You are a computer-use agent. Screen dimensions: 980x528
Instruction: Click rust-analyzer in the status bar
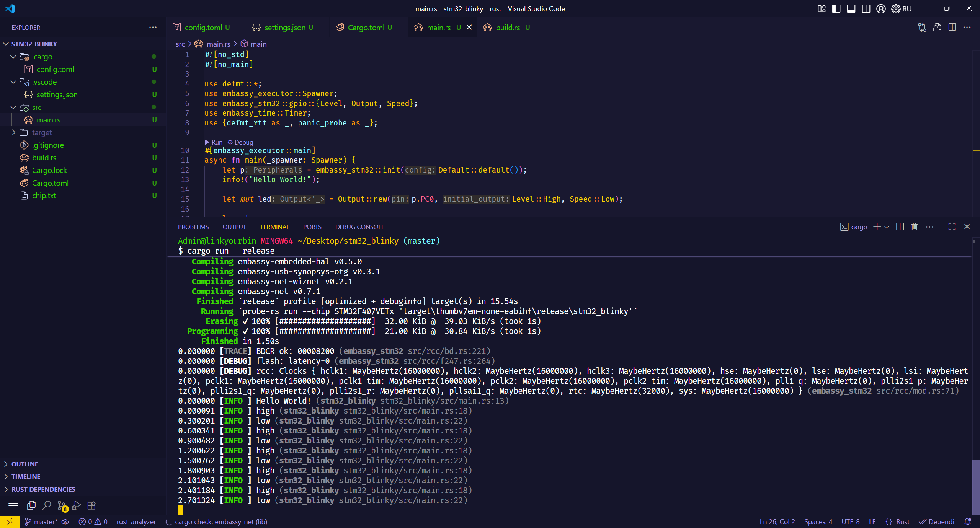coord(136,522)
